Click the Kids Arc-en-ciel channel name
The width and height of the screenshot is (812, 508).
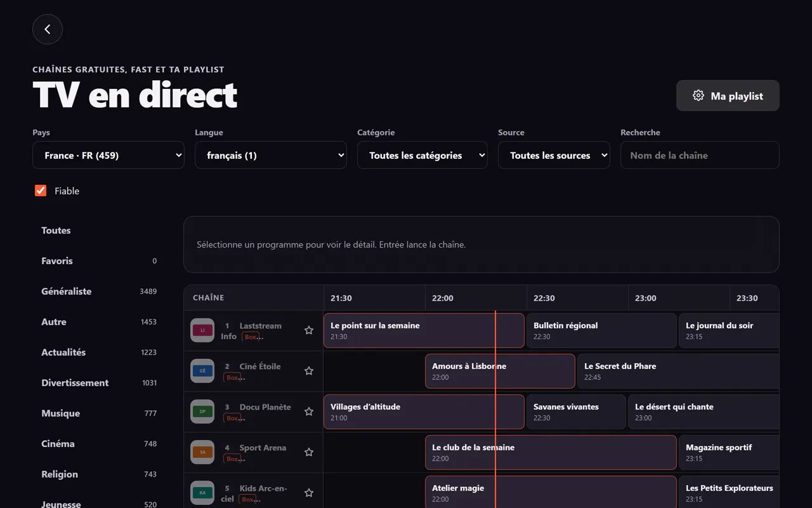pos(254,493)
